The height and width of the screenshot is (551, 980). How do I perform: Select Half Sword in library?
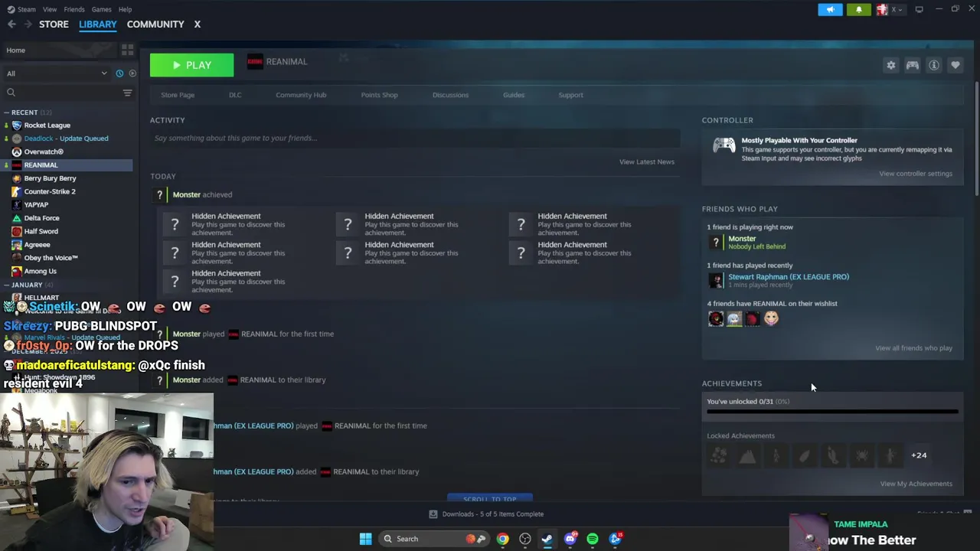point(41,231)
